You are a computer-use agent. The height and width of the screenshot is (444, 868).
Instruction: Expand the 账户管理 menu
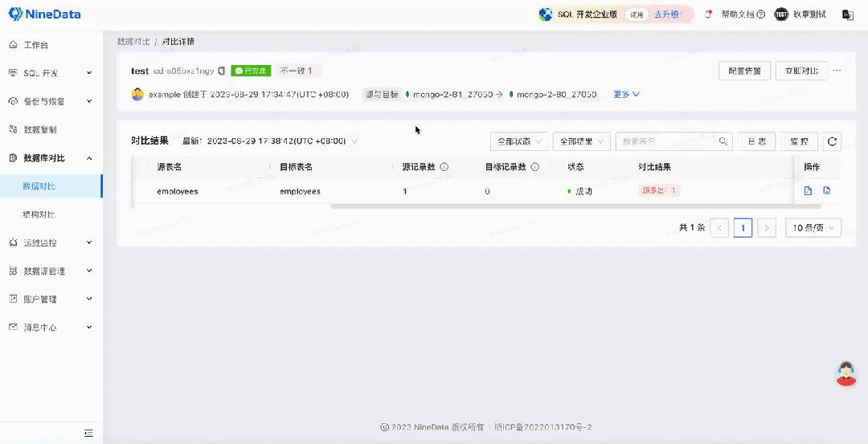click(90, 299)
